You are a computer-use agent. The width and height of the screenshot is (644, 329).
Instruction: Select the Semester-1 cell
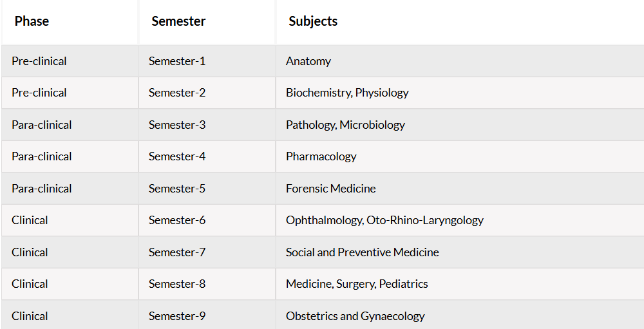(207, 61)
